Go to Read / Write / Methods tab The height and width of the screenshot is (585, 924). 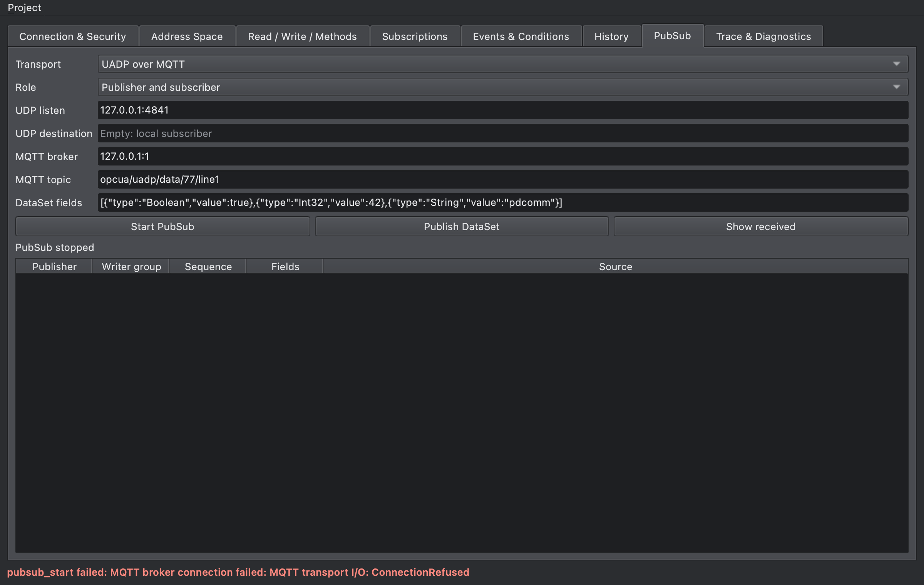[x=303, y=37]
